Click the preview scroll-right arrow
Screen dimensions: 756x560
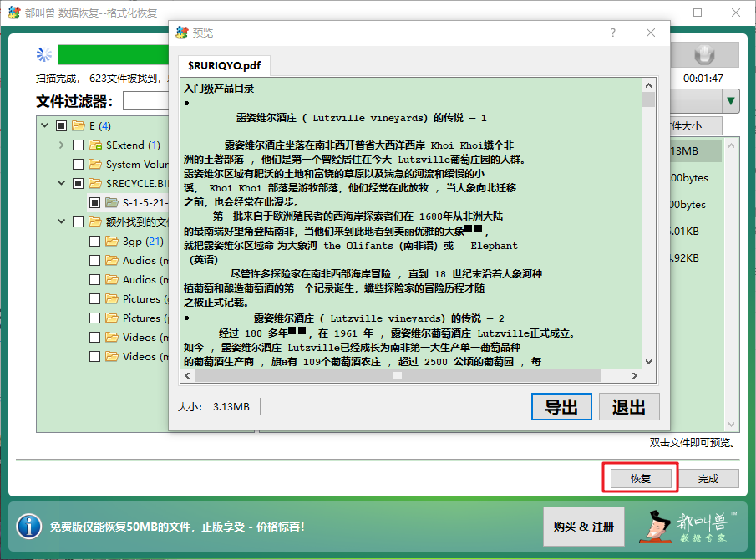tap(635, 375)
